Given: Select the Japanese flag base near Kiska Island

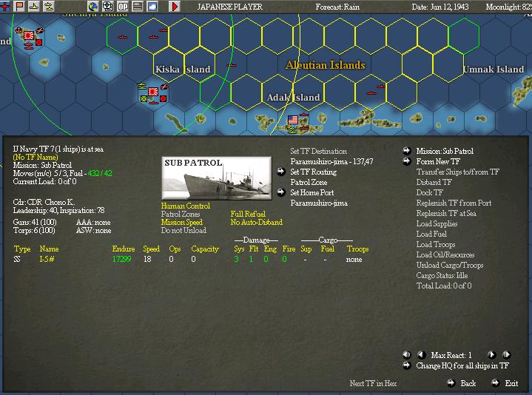Looking at the screenshot, I should (x=153, y=92).
